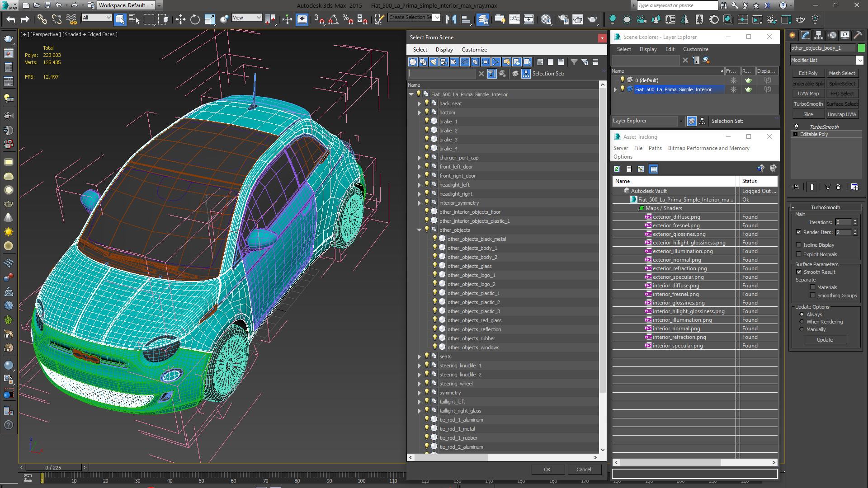Screen dimensions: 868x488
Task: Open the Modify command panel tab
Action: coord(805,35)
